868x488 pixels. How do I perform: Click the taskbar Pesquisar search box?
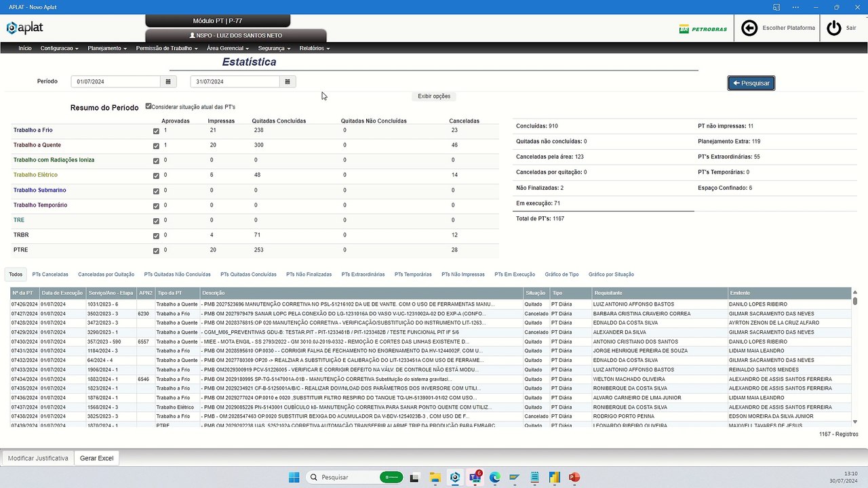tap(355, 477)
